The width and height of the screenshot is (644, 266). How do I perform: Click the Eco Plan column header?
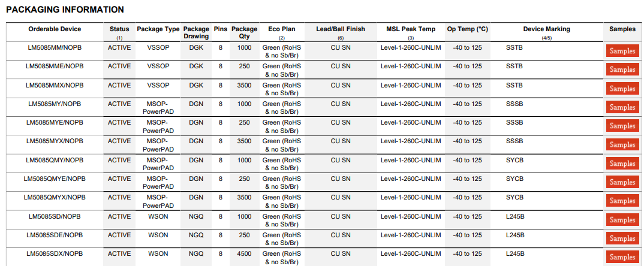point(281,29)
